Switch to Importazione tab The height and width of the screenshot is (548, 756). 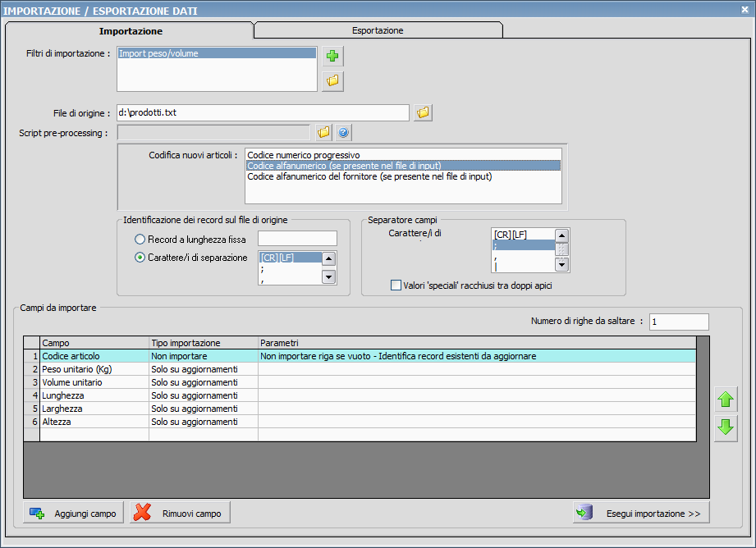(x=131, y=31)
